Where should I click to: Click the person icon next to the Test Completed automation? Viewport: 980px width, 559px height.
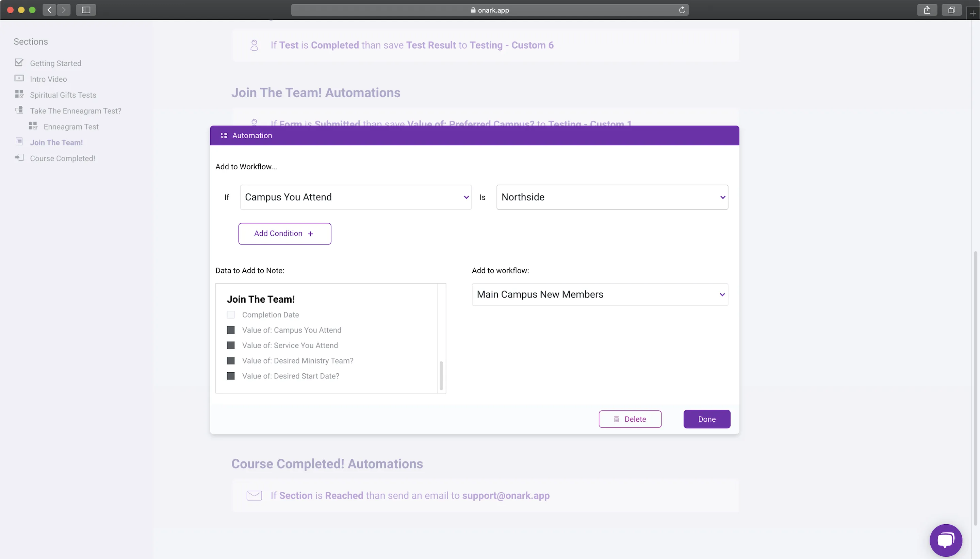pos(254,45)
